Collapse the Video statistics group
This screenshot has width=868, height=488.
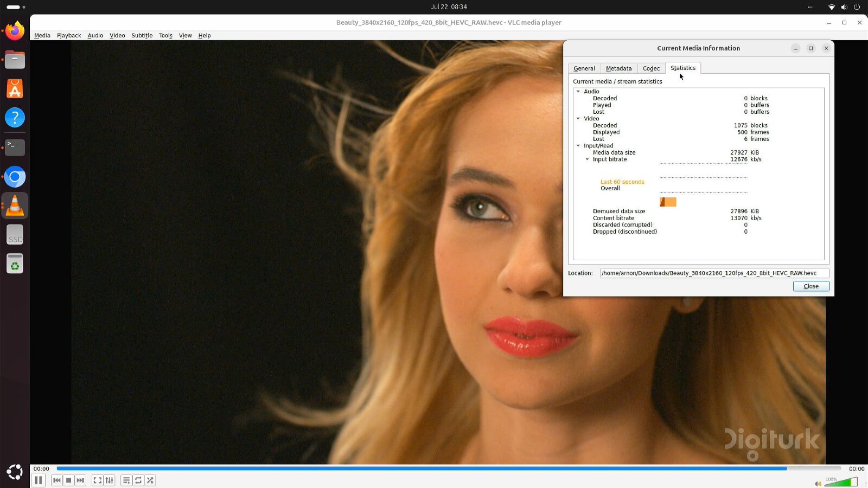[x=578, y=119]
